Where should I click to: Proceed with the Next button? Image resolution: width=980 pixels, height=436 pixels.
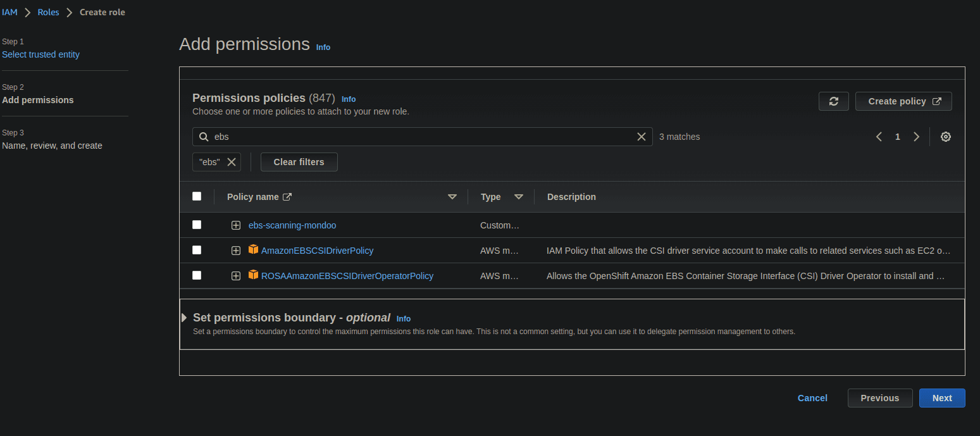[x=942, y=397]
